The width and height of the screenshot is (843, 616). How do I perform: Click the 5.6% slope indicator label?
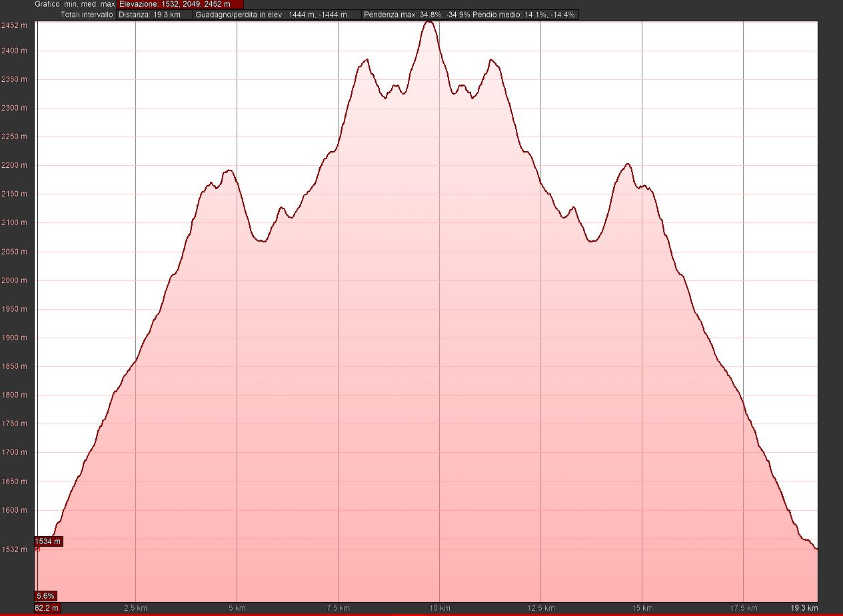(x=45, y=596)
